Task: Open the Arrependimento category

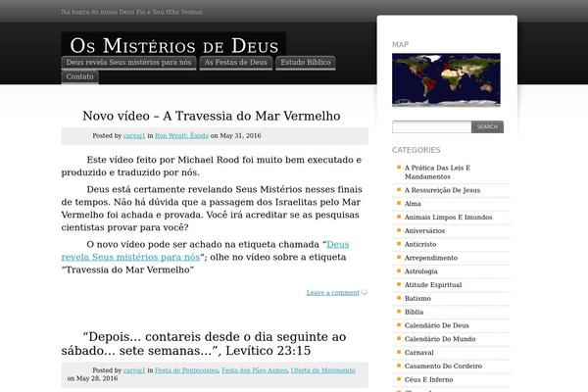Action: [430, 258]
